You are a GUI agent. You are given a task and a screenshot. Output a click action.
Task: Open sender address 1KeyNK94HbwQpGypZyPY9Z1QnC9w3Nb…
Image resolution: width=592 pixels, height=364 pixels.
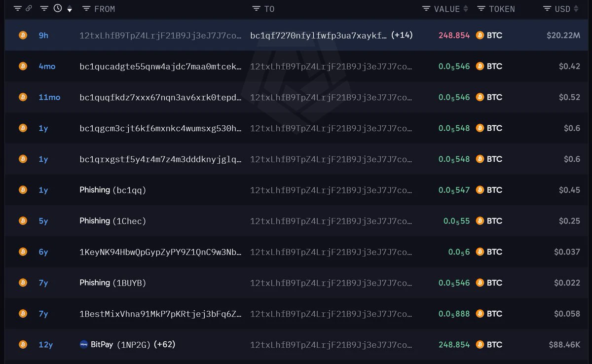(x=161, y=252)
